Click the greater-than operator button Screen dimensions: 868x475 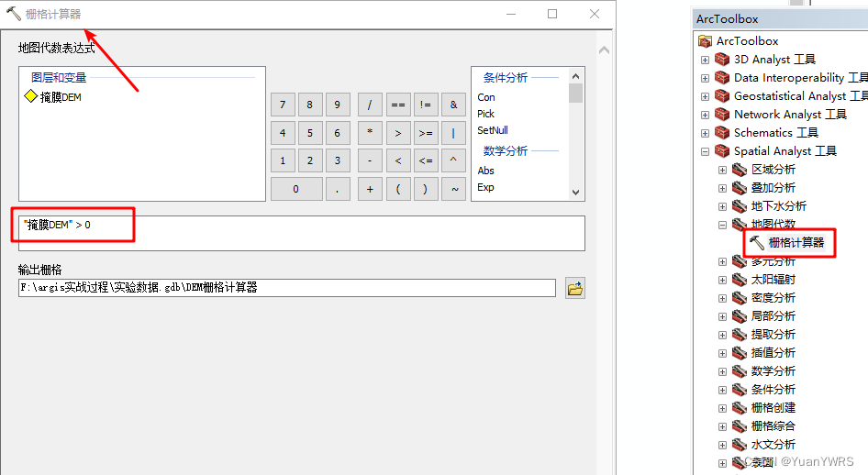point(398,133)
